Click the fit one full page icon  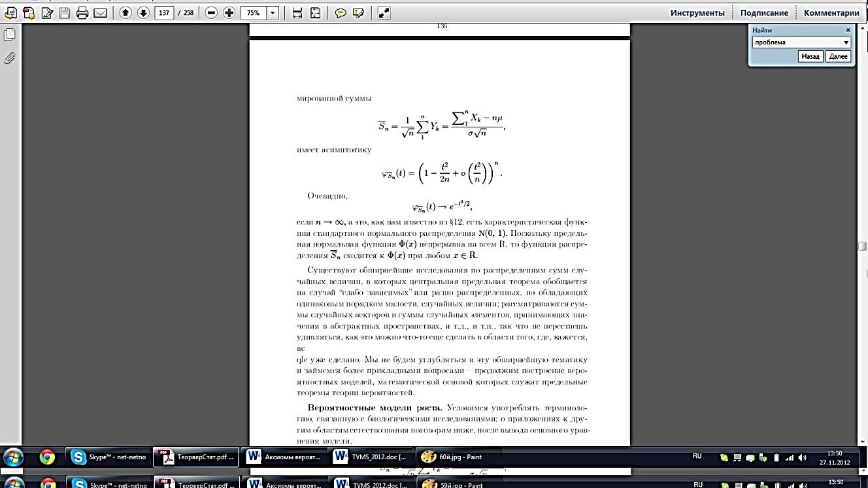click(315, 12)
